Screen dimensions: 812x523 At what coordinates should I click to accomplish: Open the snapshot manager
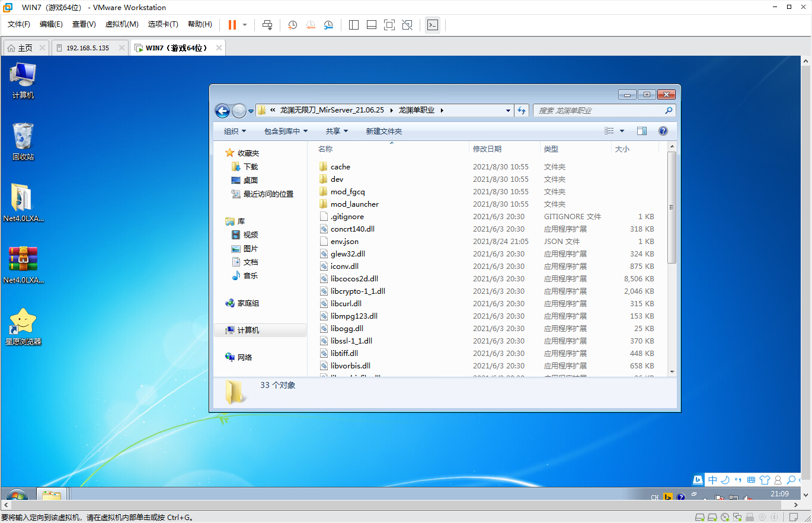328,25
